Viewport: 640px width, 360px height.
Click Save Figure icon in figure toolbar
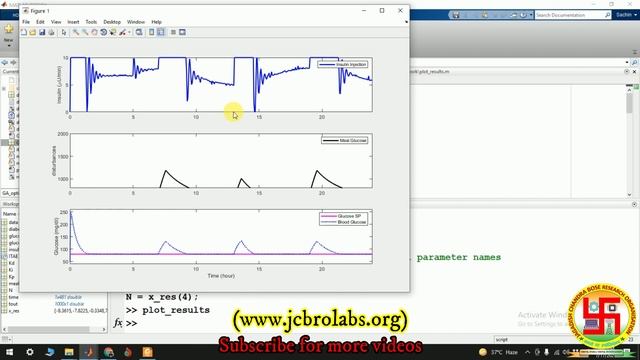[x=42, y=32]
